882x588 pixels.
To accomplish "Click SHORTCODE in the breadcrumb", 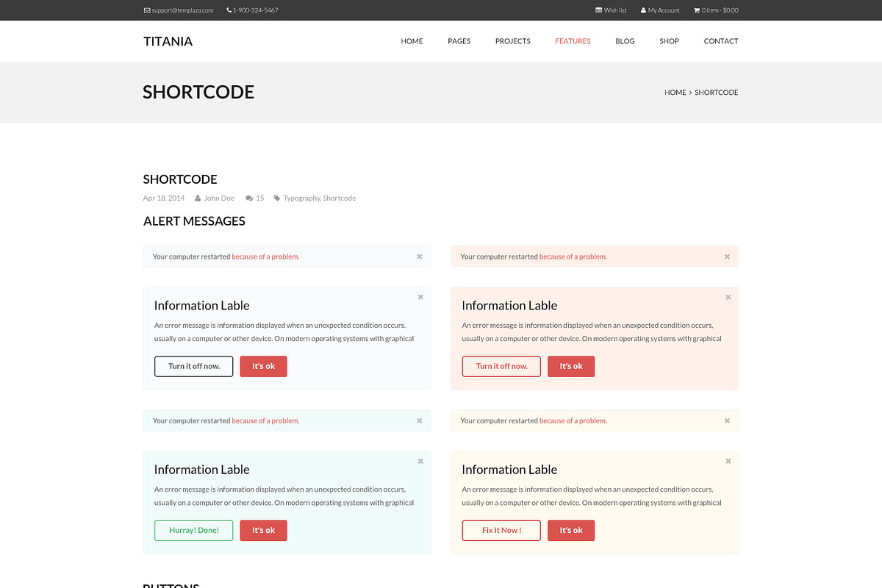I will pos(717,93).
